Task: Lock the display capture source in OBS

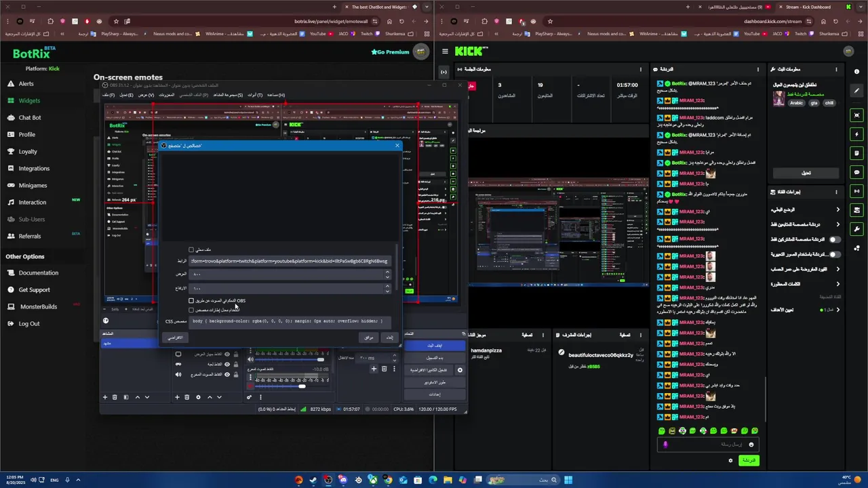Action: pyautogui.click(x=235, y=354)
